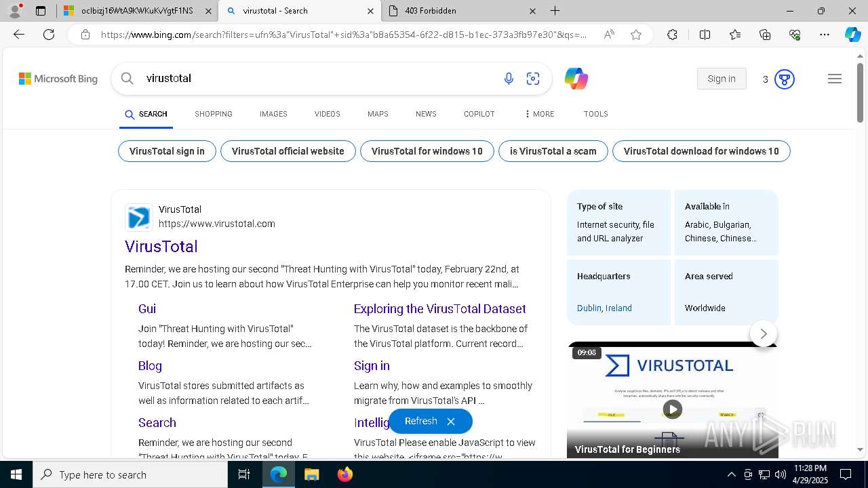The width and height of the screenshot is (868, 488).
Task: Open Browser essentials heart icon
Action: tap(795, 35)
